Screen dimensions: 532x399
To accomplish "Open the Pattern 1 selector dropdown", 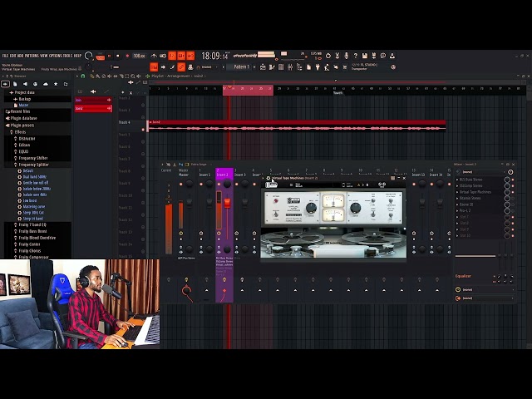I will click(x=241, y=66).
